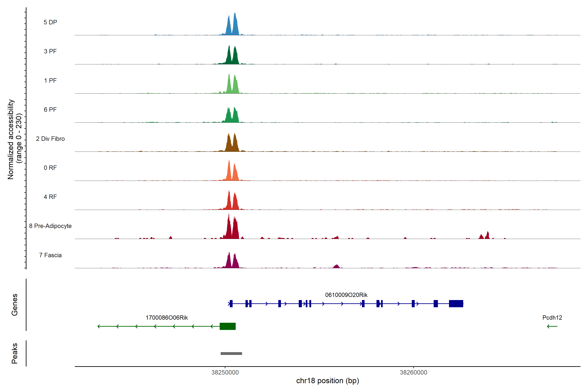Click the 1700086O06Rik gene label
Image resolution: width=588 pixels, height=392 pixels.
[166, 318]
